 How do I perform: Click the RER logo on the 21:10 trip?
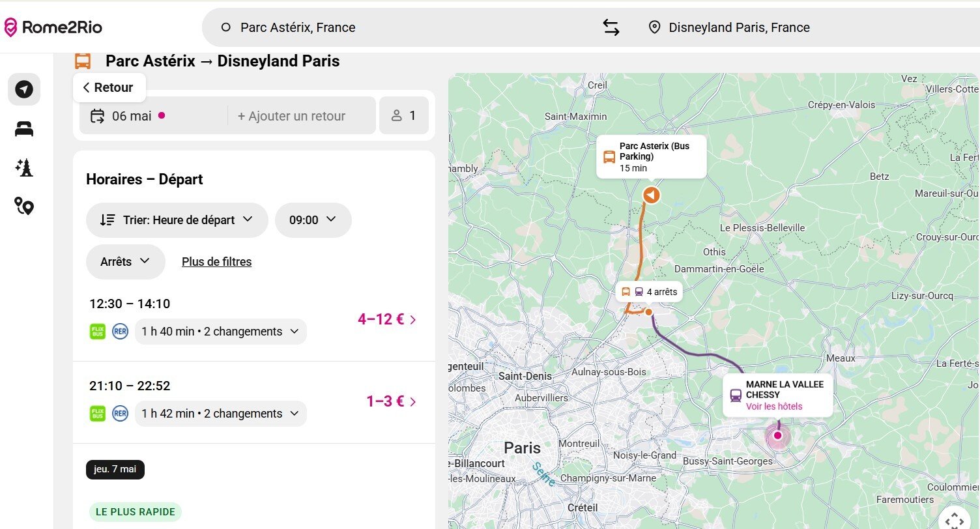120,414
